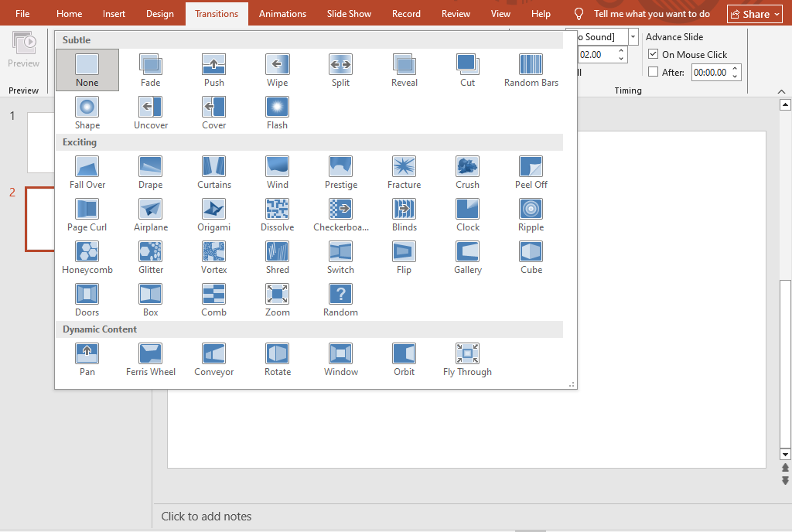Switch to the Slide Show tab
Viewport: 792px width, 532px height.
(349, 14)
